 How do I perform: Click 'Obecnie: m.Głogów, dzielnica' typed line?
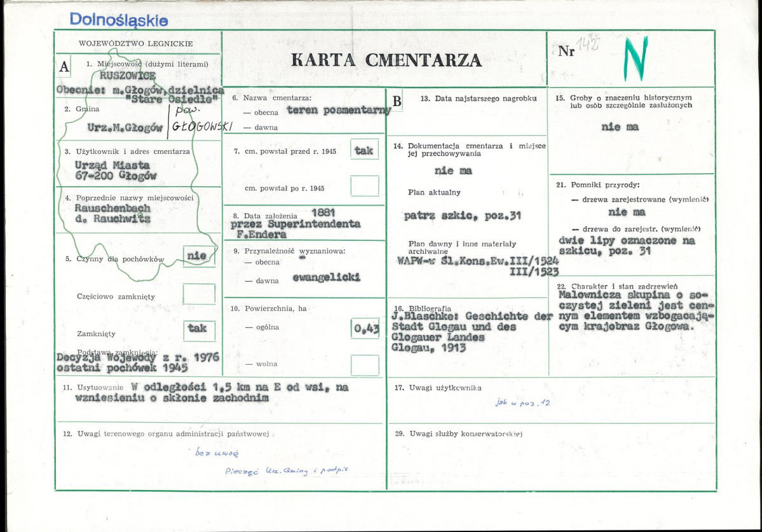click(140, 90)
